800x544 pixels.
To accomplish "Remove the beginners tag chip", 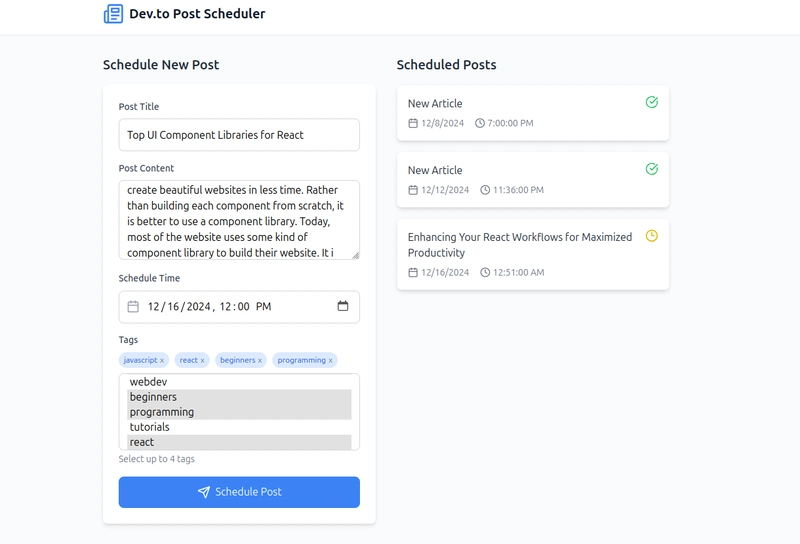I will click(x=260, y=361).
